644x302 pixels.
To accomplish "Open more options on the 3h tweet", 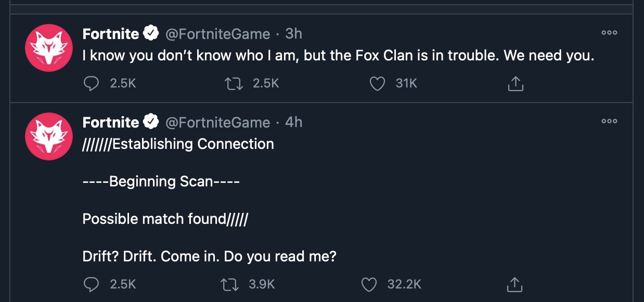I will click(609, 33).
